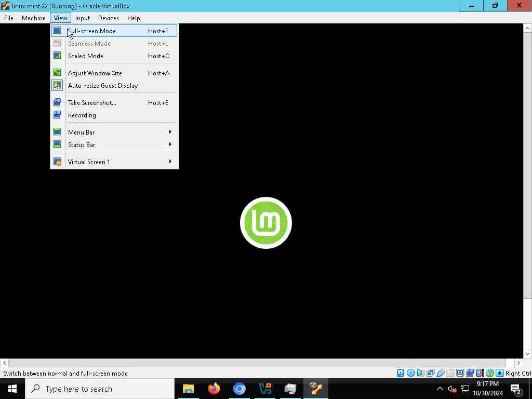Screen dimensions: 532x399
Task: Click the mouse integration status icon
Action: click(x=489, y=373)
